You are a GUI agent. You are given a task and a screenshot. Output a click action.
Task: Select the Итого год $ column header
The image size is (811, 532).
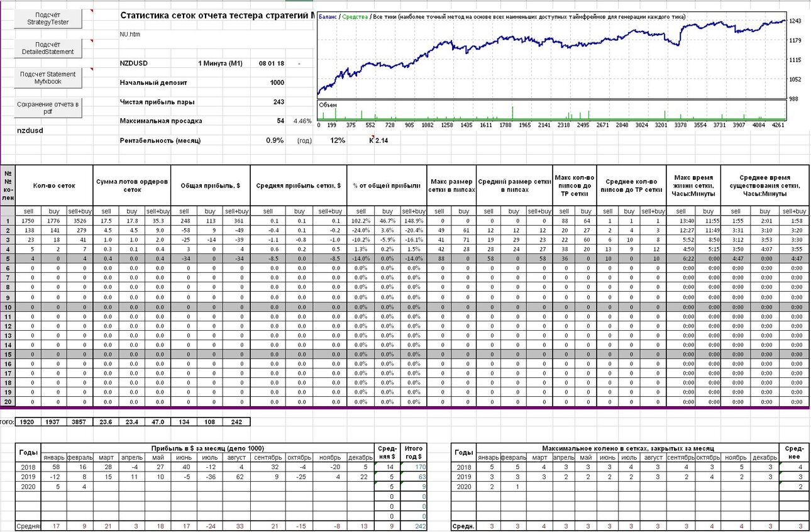[x=414, y=452]
